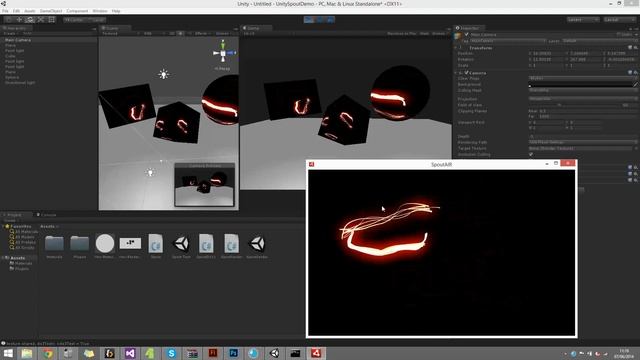This screenshot has height=360, width=640.
Task: Open the File menu
Action: (5, 11)
